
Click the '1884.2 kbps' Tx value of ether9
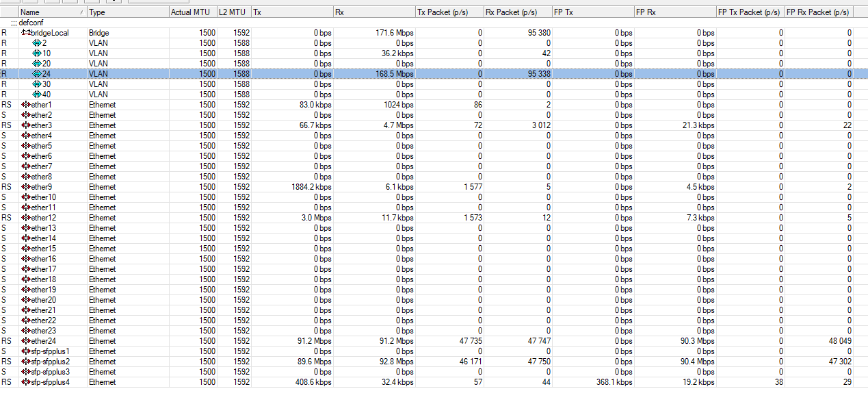[312, 187]
